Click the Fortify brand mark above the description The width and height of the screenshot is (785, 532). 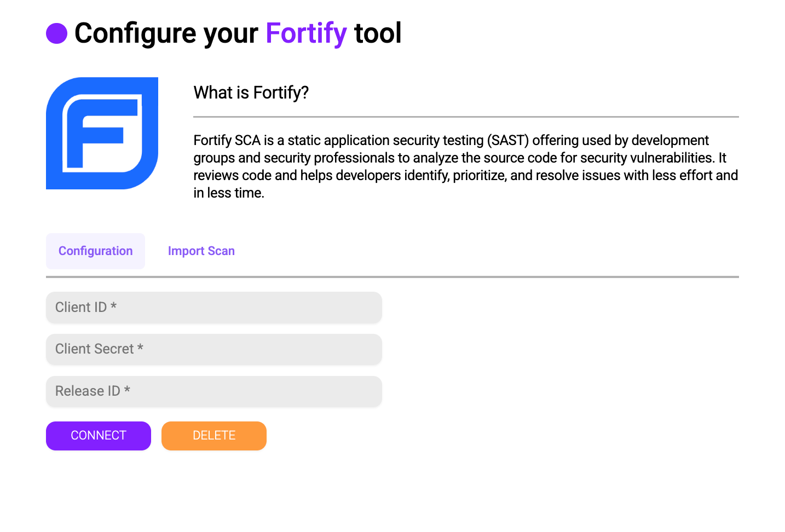[101, 133]
